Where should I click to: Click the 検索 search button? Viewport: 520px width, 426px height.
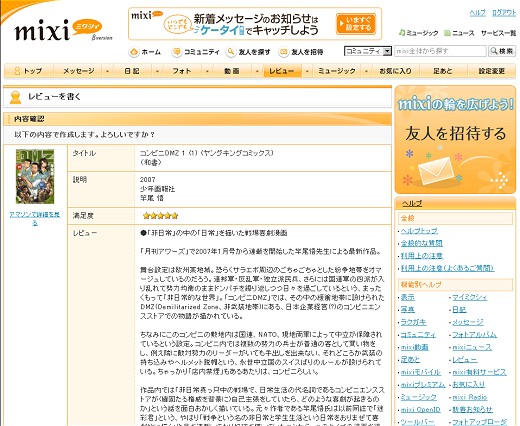(x=502, y=51)
